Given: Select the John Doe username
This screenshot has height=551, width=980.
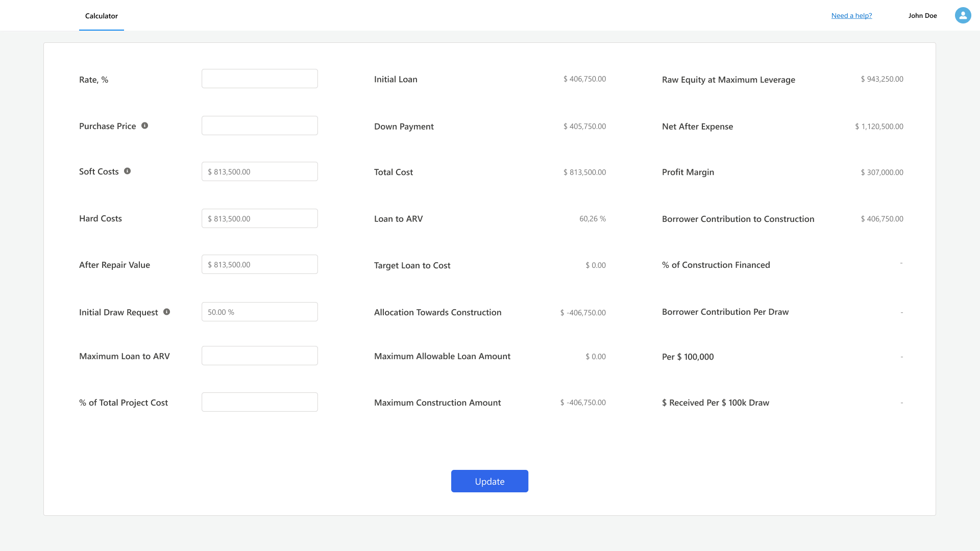Looking at the screenshot, I should tap(923, 15).
